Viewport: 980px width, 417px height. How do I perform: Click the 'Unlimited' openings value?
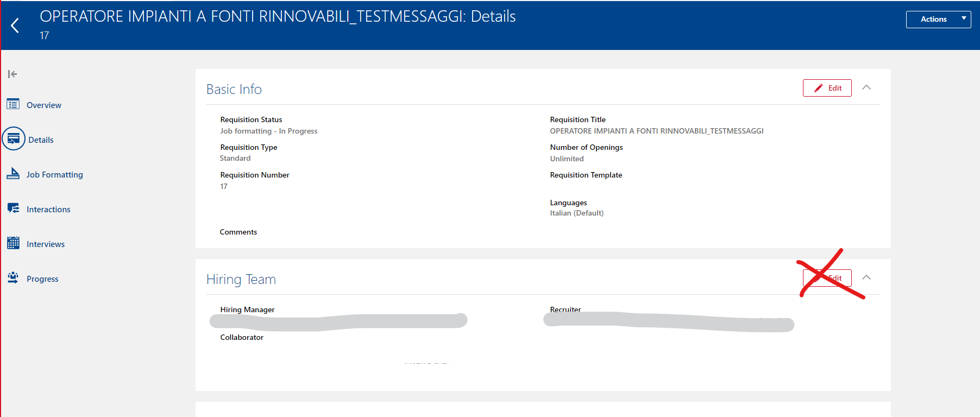[x=567, y=159]
